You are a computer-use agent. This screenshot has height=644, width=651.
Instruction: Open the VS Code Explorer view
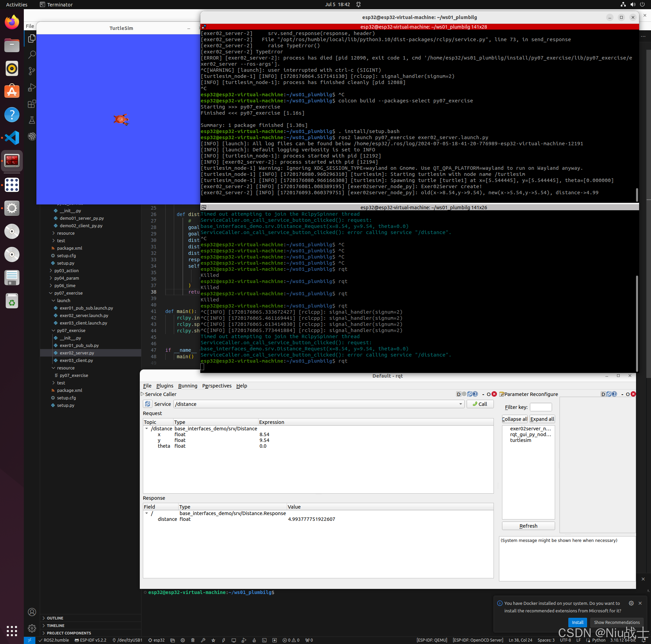click(32, 38)
